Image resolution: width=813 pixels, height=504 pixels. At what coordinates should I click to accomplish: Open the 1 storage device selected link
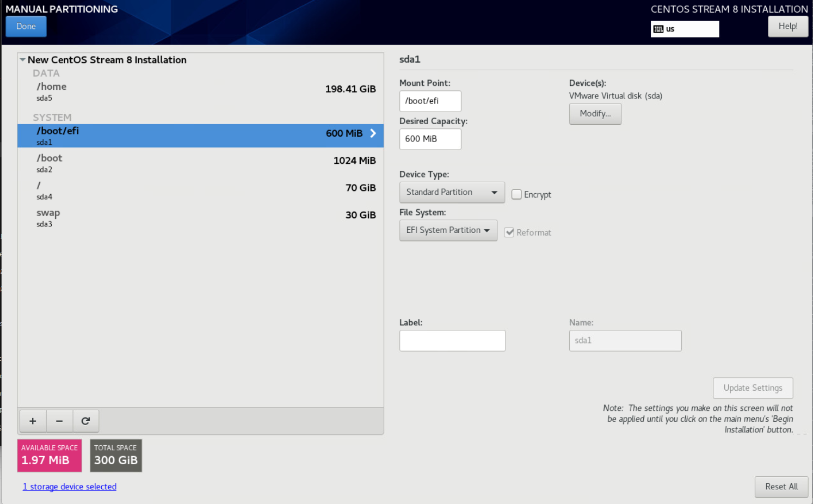click(70, 487)
